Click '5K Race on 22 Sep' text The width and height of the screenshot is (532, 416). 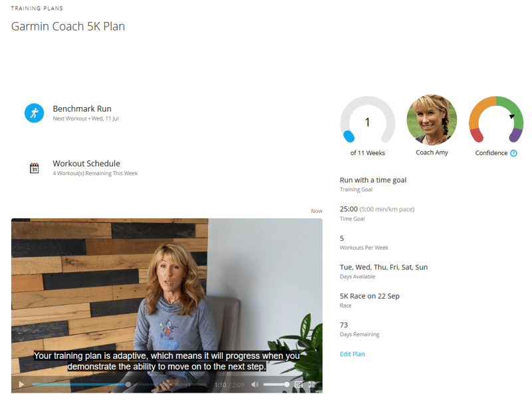coord(370,296)
